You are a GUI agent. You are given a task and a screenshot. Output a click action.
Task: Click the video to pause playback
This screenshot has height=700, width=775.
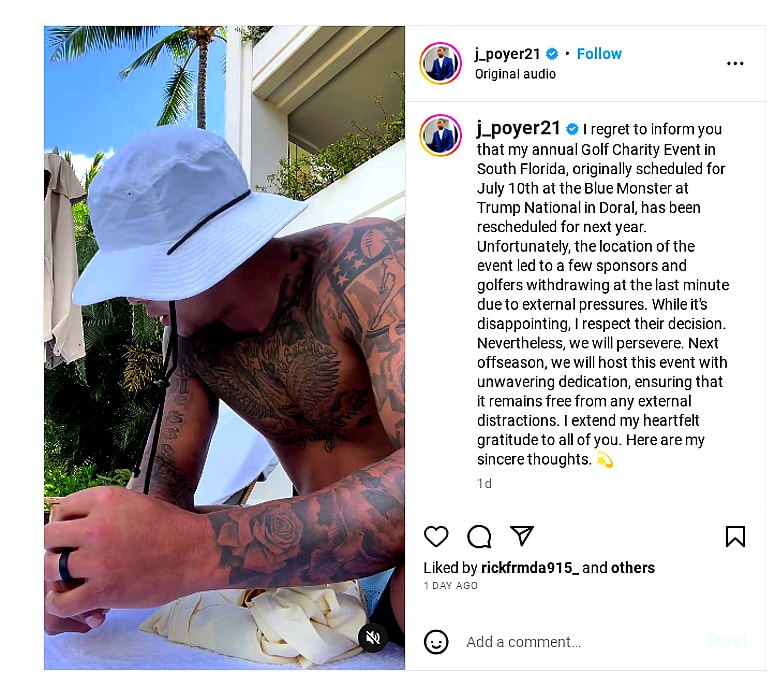click(224, 348)
